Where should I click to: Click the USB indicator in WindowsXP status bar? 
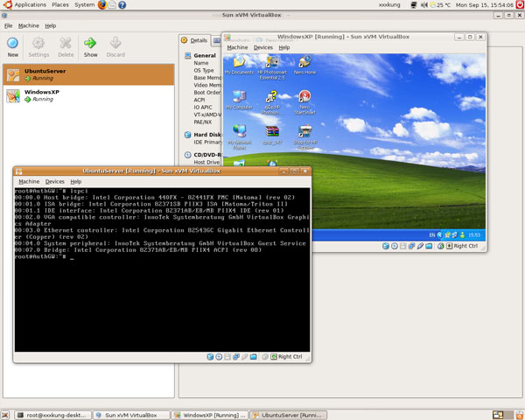coord(420,246)
